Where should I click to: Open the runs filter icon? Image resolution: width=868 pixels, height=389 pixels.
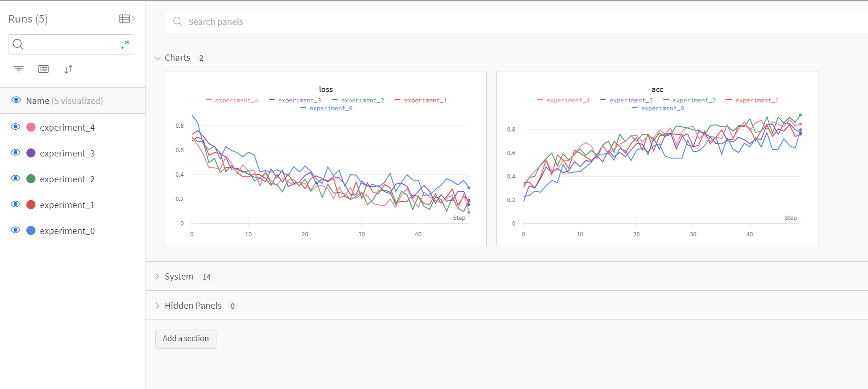click(x=19, y=69)
